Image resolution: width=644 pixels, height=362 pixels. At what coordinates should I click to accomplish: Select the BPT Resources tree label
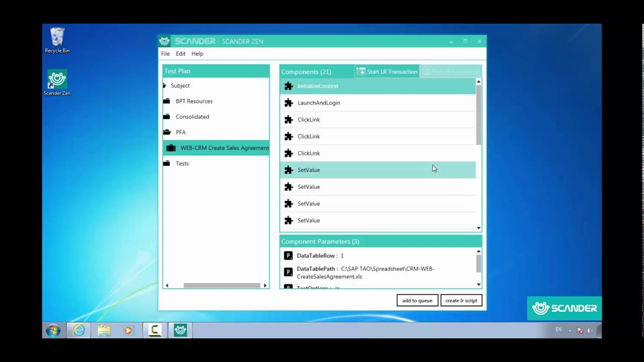tap(194, 101)
